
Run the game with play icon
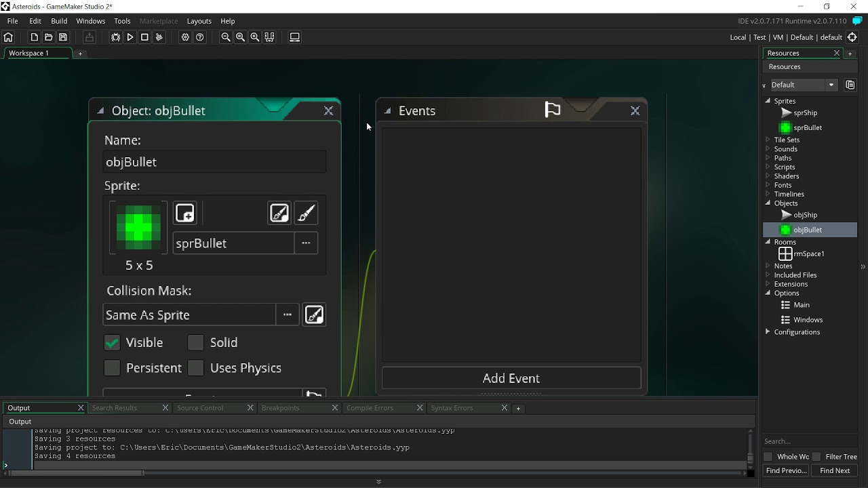coord(130,37)
